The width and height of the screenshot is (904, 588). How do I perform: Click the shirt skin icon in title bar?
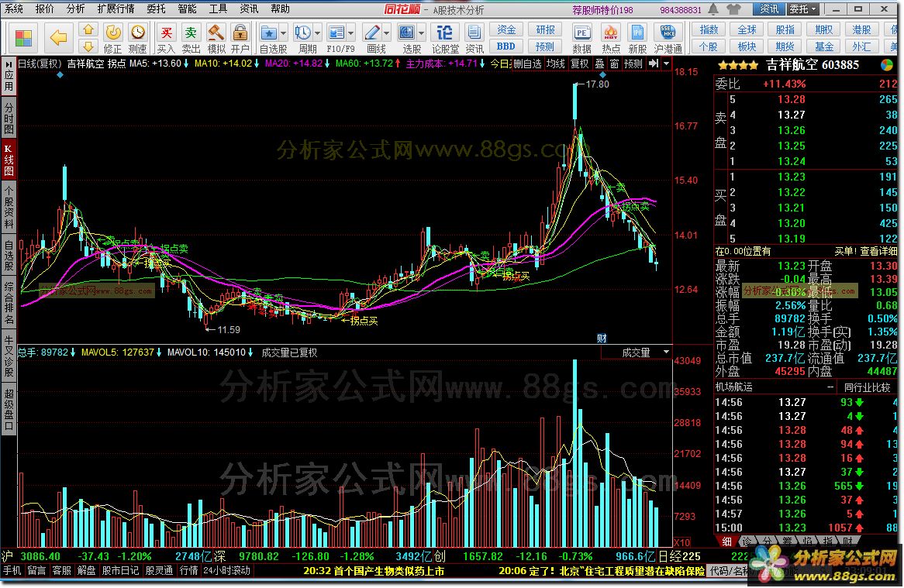click(x=733, y=9)
